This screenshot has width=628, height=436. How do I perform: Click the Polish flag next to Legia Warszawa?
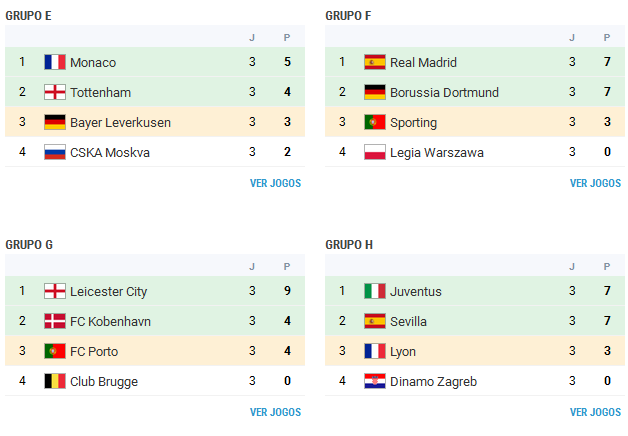click(374, 152)
